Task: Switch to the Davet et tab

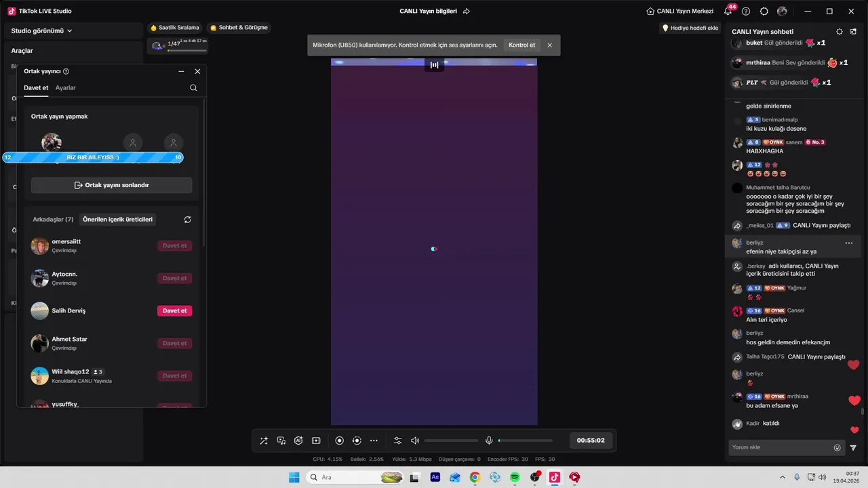Action: 36,88
